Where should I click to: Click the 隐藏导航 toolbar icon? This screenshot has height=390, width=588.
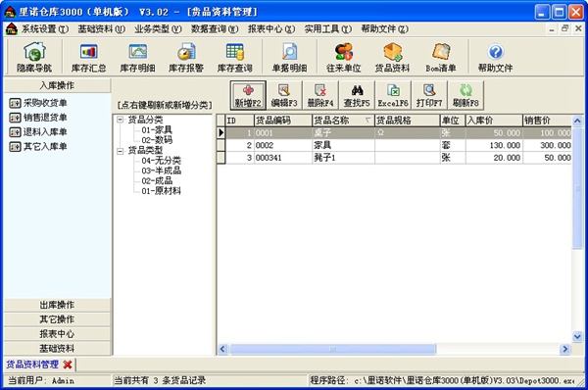point(34,57)
